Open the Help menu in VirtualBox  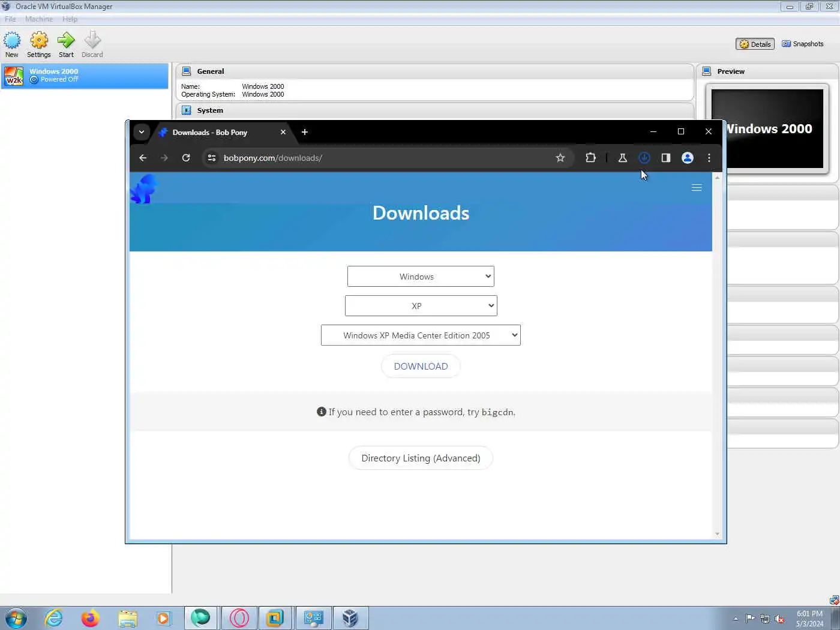click(70, 19)
